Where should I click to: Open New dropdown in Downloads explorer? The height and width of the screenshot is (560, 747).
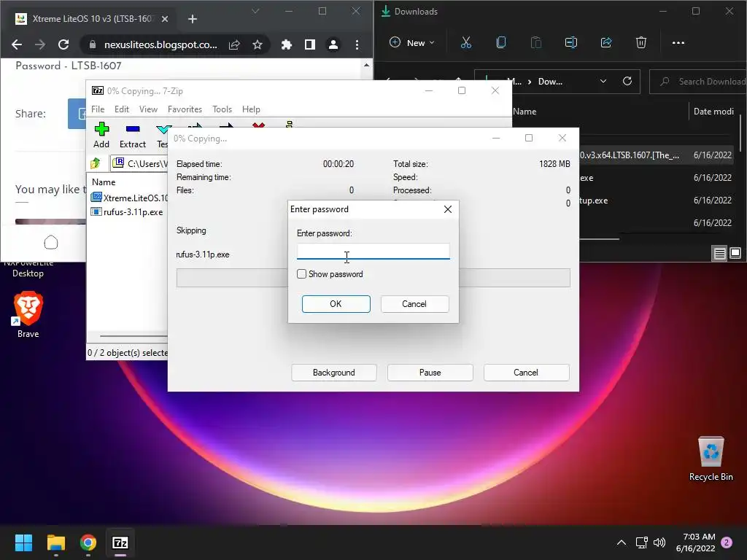[412, 43]
